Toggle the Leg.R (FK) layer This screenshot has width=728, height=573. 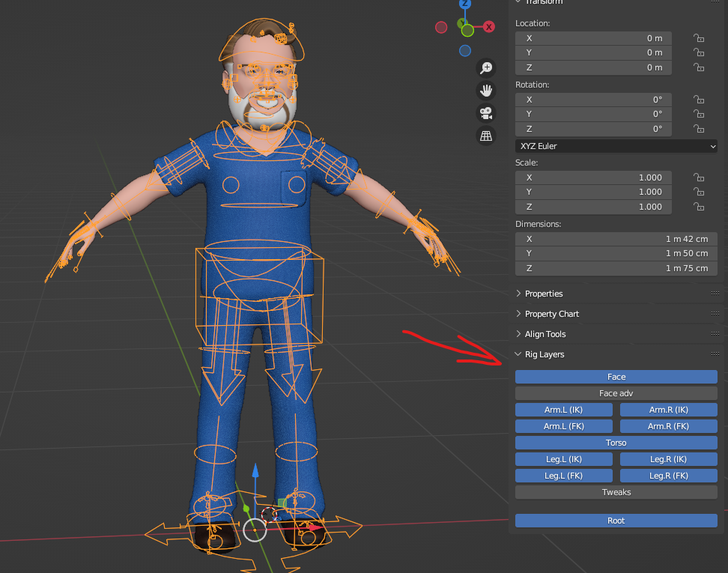[x=669, y=476]
